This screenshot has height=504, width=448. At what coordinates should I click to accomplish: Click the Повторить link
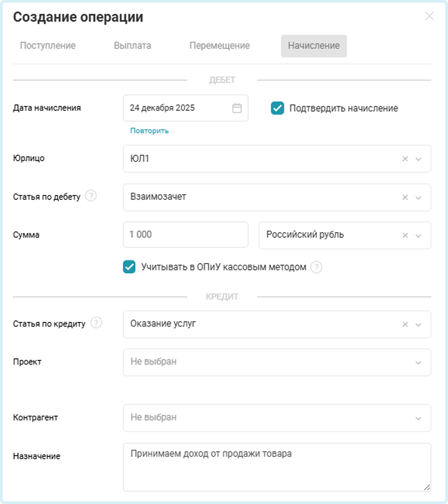tap(149, 131)
